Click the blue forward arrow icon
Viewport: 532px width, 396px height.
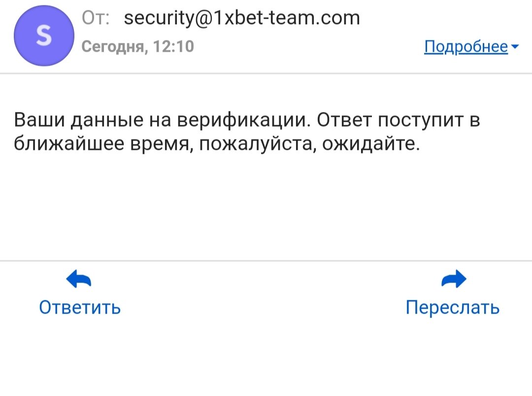pos(453,280)
